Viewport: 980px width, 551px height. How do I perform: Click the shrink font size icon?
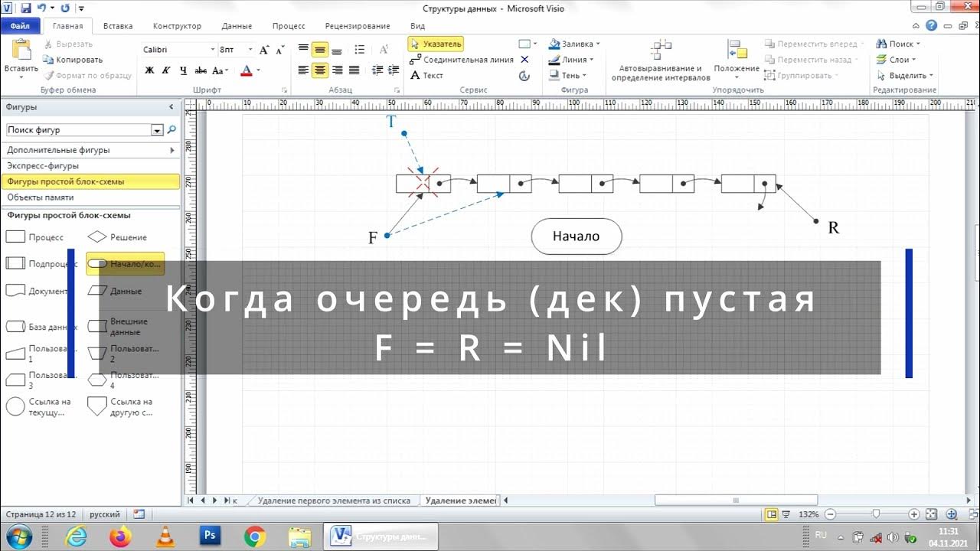click(279, 50)
